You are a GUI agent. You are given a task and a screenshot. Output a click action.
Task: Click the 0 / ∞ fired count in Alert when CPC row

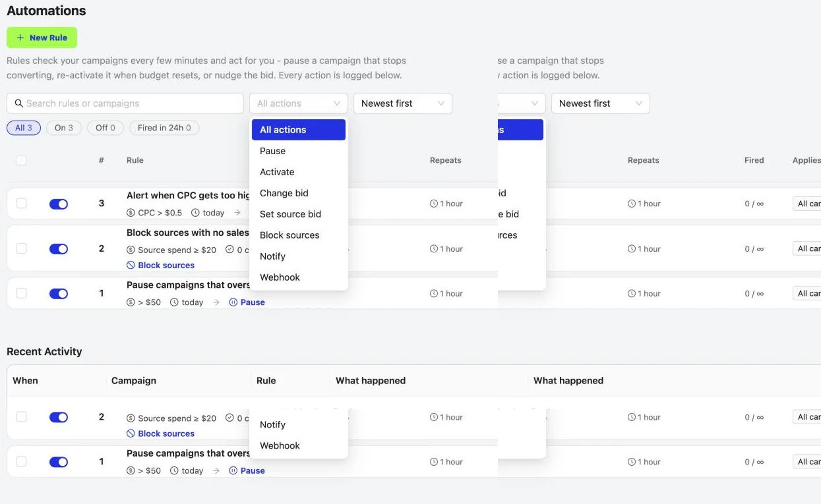[754, 204]
